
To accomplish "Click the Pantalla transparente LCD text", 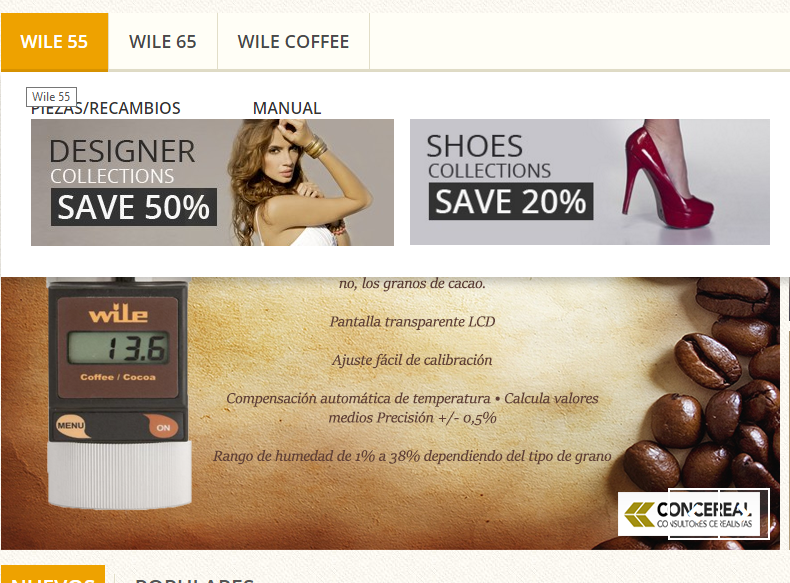I will pyautogui.click(x=412, y=321).
